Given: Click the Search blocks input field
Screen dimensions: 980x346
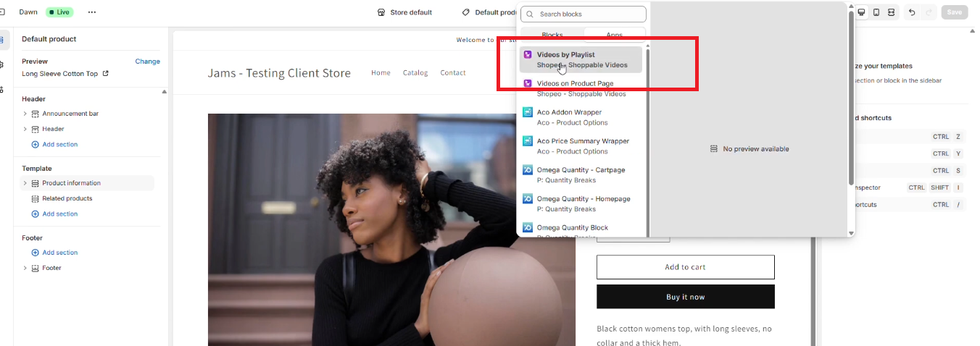Looking at the screenshot, I should point(584,14).
